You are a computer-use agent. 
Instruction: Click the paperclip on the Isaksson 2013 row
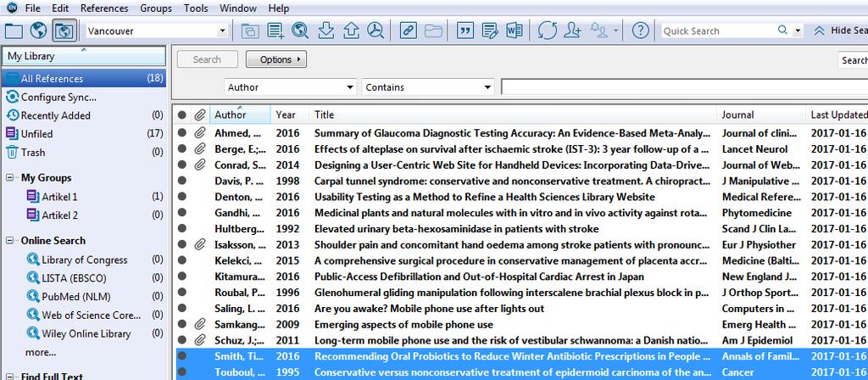pyautogui.click(x=200, y=245)
